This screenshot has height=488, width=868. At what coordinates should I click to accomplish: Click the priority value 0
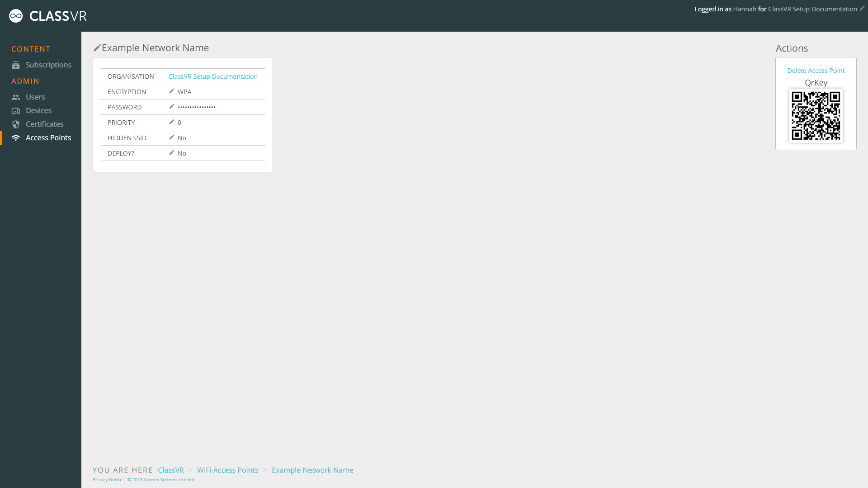click(179, 123)
